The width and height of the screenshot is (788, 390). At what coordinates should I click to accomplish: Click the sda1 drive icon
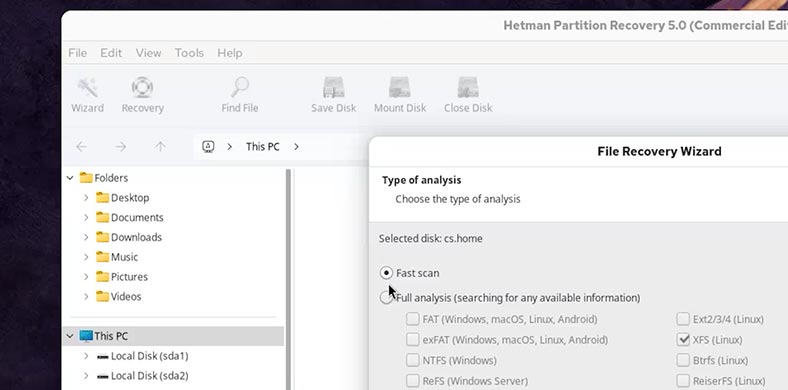103,356
